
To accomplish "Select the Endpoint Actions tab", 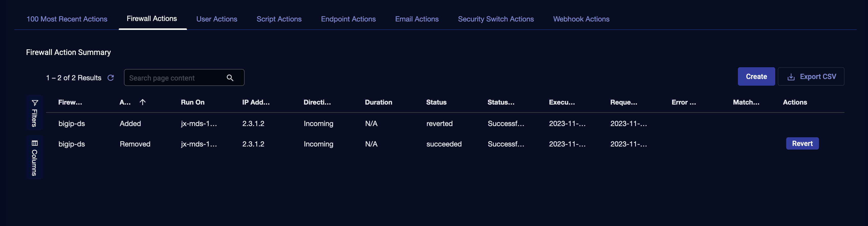I will tap(348, 19).
